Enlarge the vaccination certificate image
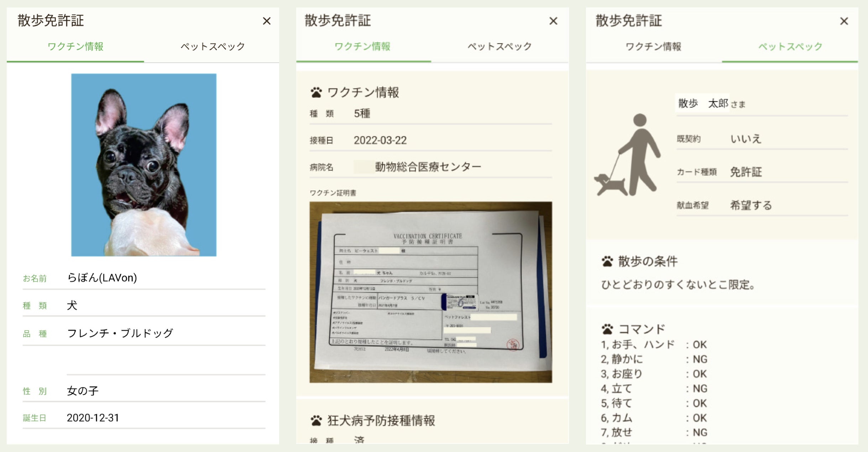Image resolution: width=868 pixels, height=452 pixels. pos(430,292)
